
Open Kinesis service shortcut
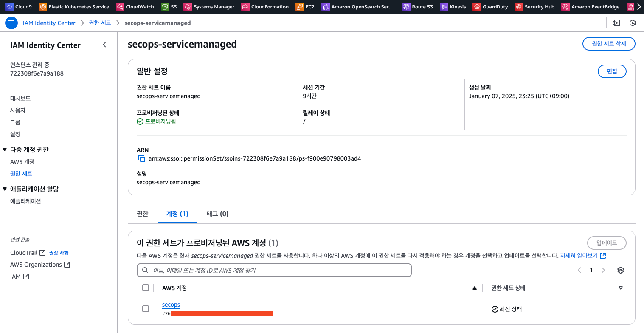453,7
